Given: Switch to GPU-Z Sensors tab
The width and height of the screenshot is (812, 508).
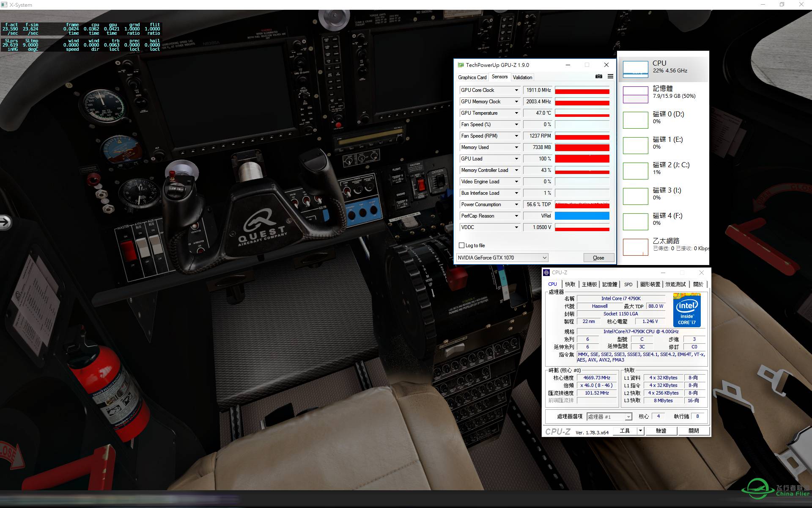Looking at the screenshot, I should (x=499, y=77).
